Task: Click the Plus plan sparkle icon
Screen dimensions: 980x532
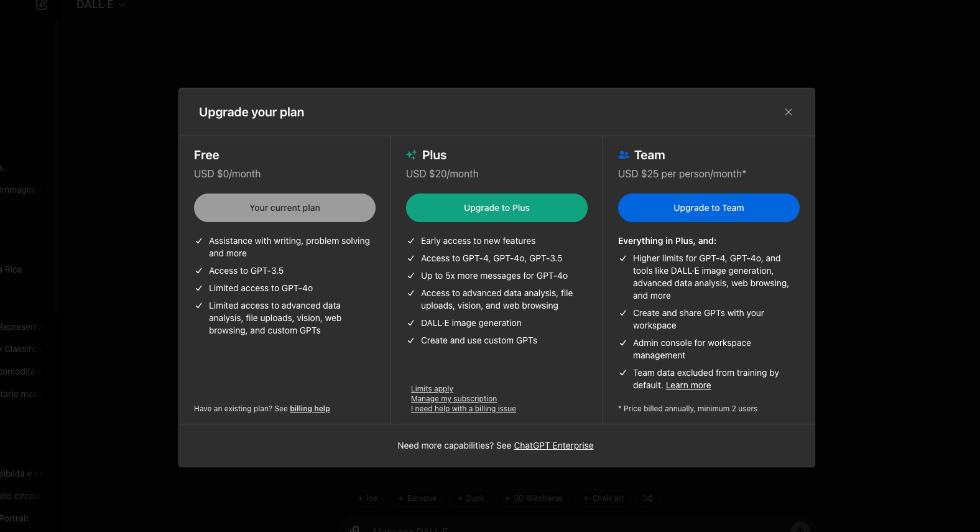Action: point(411,155)
